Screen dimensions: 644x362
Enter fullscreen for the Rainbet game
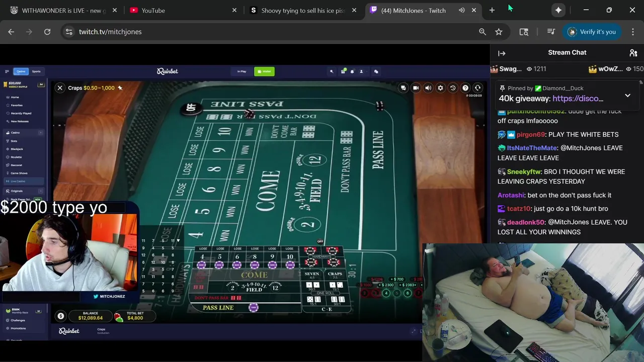[x=414, y=331]
